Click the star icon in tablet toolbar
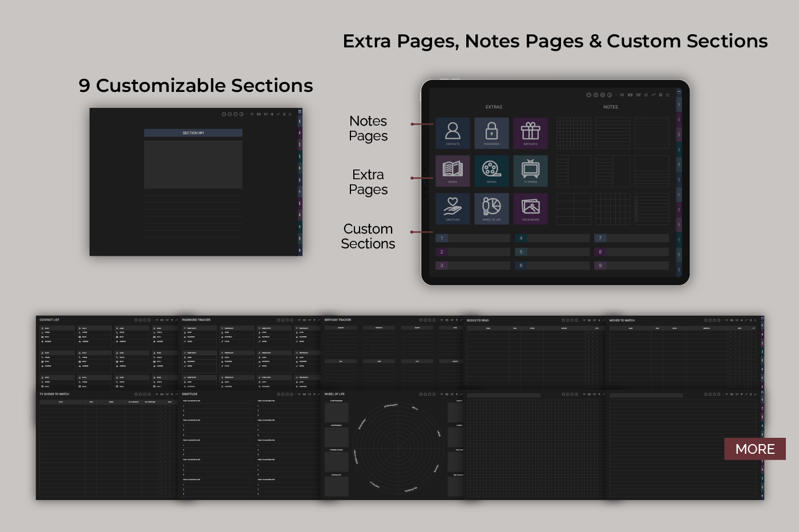Image resolution: width=799 pixels, height=532 pixels. click(667, 95)
